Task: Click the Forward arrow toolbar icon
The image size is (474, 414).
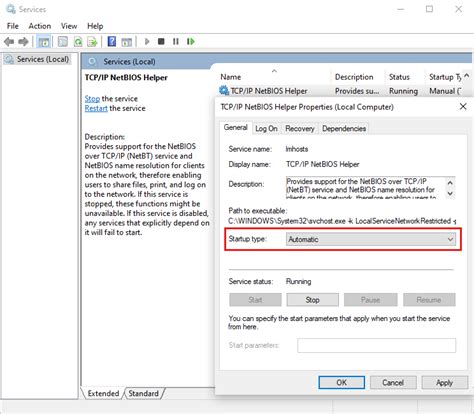Action: tap(23, 42)
